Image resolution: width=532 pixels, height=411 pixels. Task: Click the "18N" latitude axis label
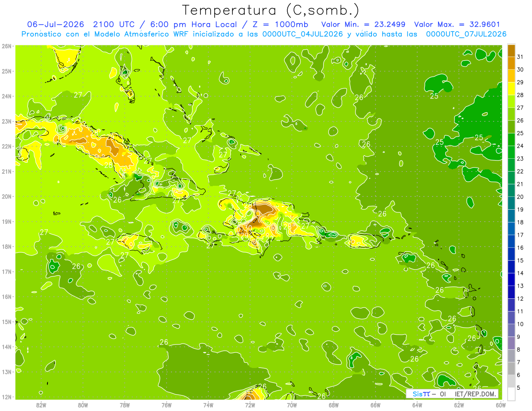[7, 247]
